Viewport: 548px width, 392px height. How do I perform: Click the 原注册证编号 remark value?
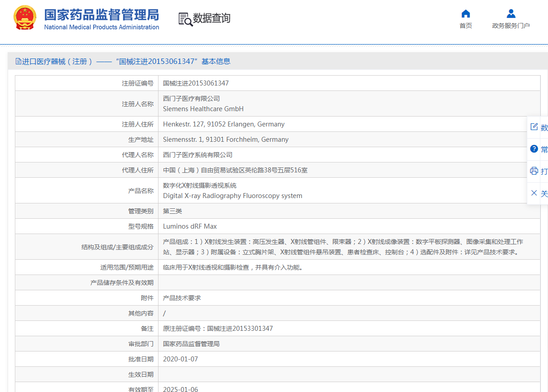[218, 329]
